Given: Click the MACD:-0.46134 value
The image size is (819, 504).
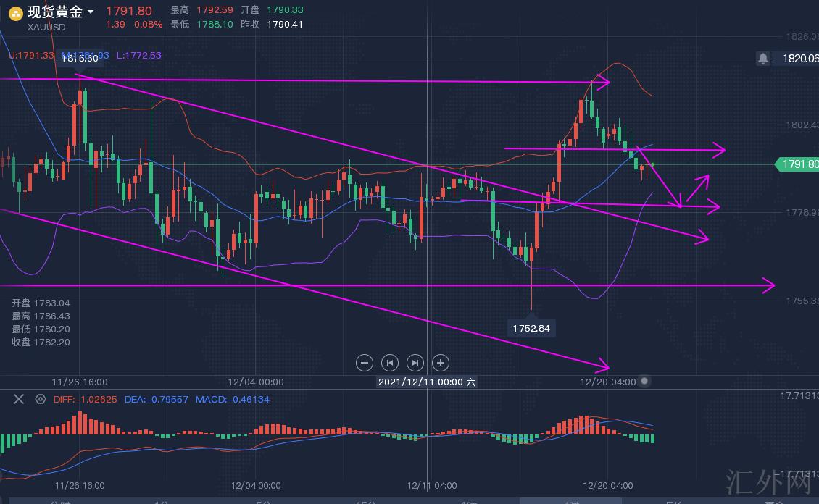Looking at the screenshot, I should click(233, 400).
